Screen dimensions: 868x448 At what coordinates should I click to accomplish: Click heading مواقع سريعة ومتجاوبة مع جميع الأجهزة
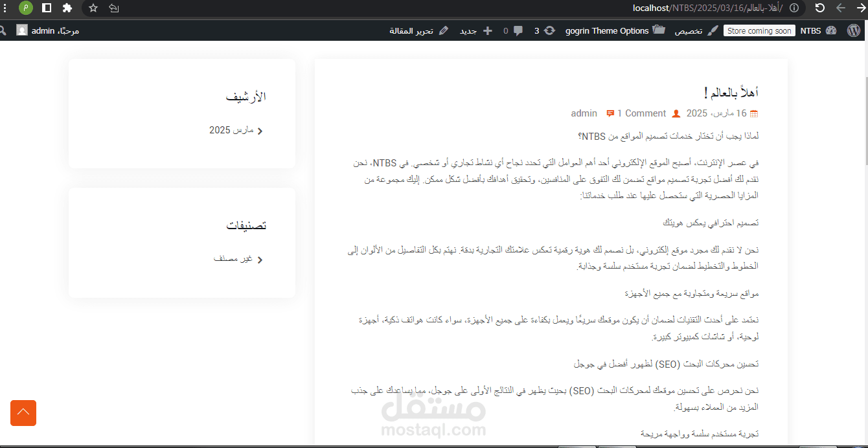point(691,293)
